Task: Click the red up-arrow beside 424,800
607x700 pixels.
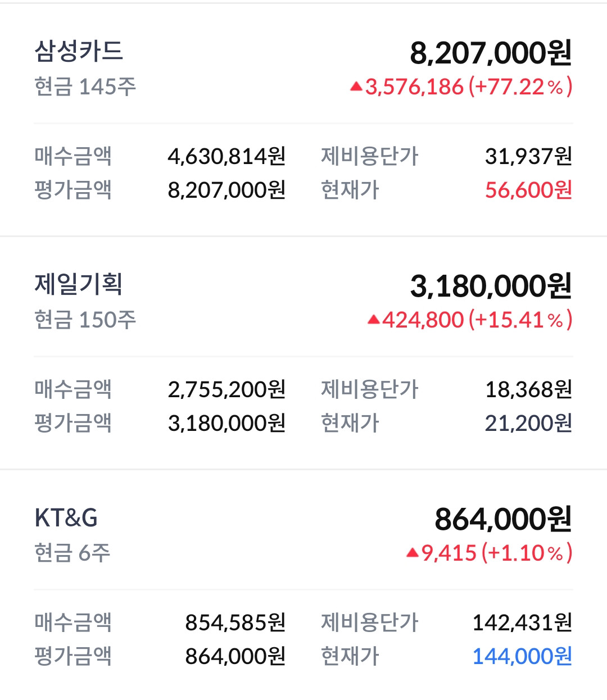Action: coord(374,320)
